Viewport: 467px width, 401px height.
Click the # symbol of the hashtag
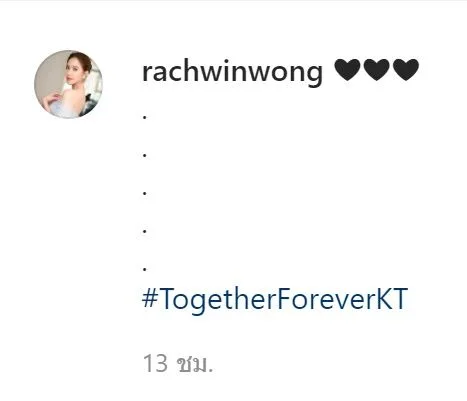point(150,298)
